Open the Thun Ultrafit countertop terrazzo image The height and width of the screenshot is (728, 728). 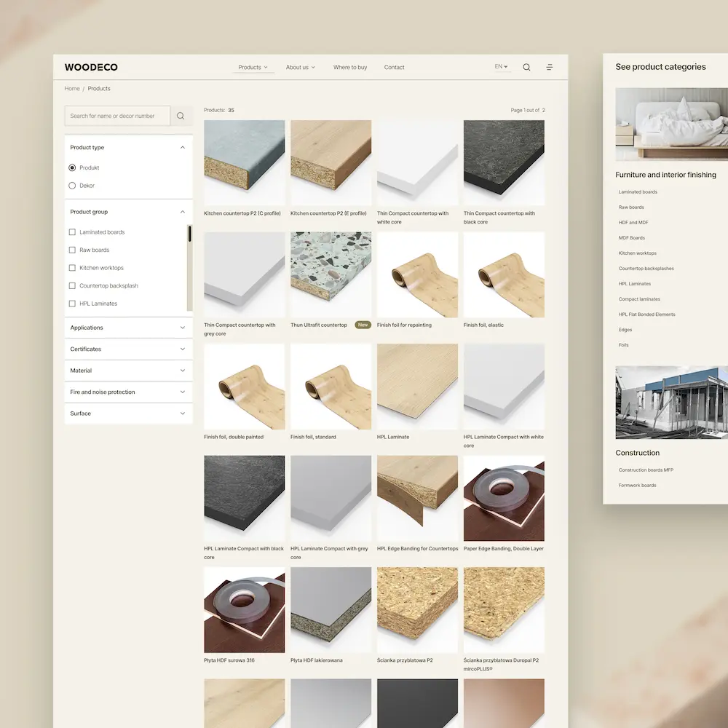tap(331, 274)
